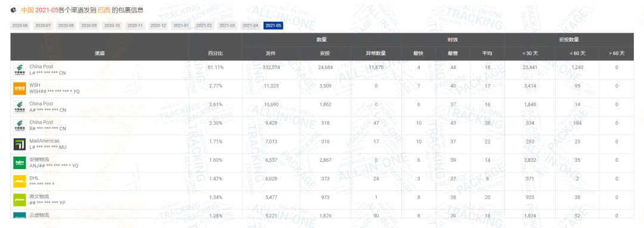Click the yellow DHL carrier logo
Screen dimensions: 644x228
(20, 181)
